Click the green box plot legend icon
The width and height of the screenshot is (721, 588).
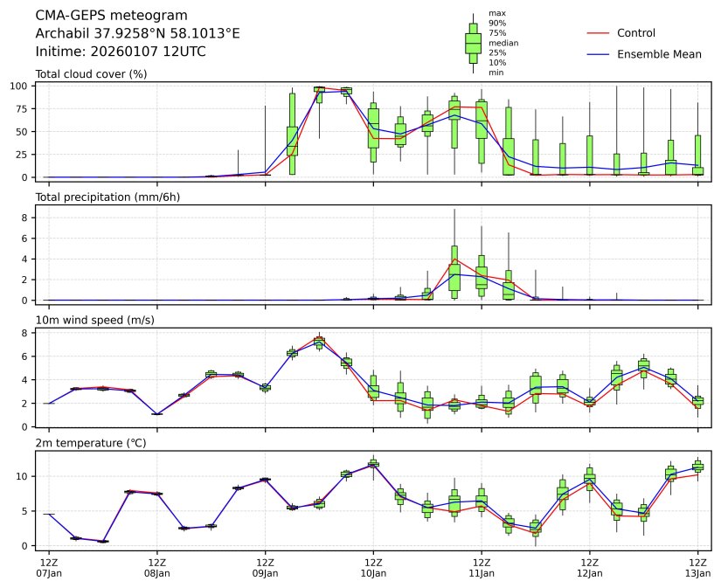473,42
